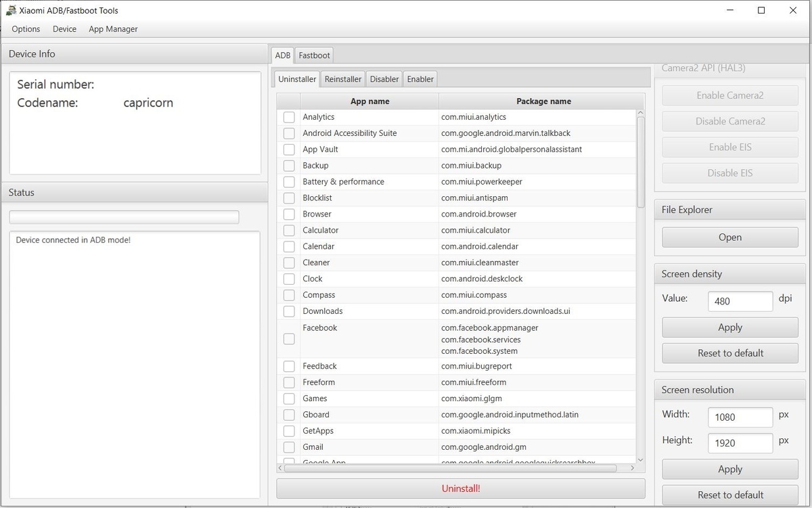Open the Options menu
Viewport: 812px width, 508px height.
tap(26, 29)
